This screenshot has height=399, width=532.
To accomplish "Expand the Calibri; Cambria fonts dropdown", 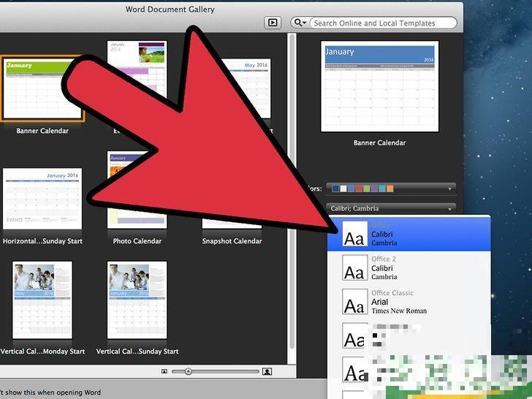I will (x=391, y=208).
